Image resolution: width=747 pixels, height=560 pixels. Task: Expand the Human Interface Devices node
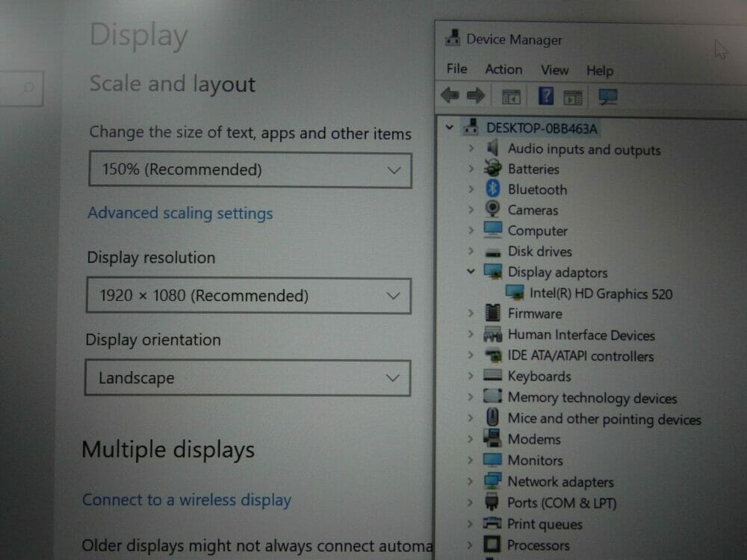pyautogui.click(x=471, y=334)
